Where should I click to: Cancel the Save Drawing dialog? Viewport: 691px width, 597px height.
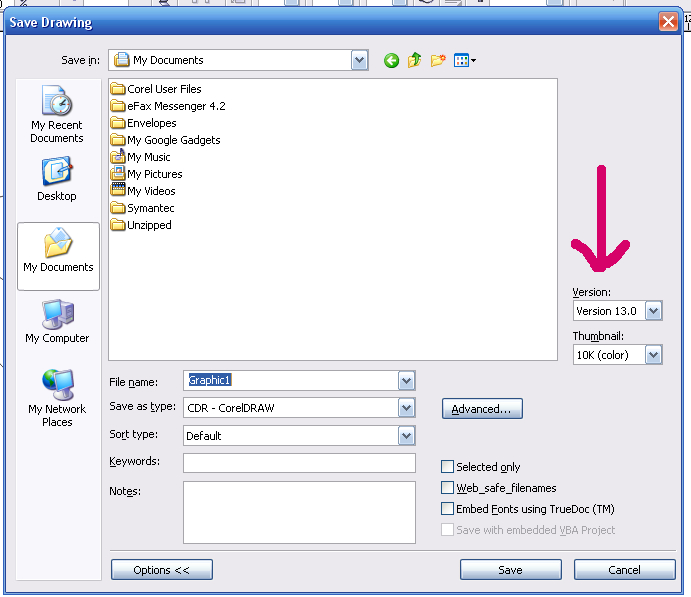pyautogui.click(x=624, y=570)
